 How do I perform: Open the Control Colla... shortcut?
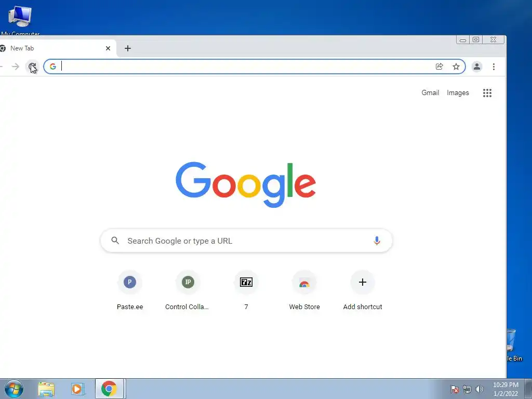[188, 290]
